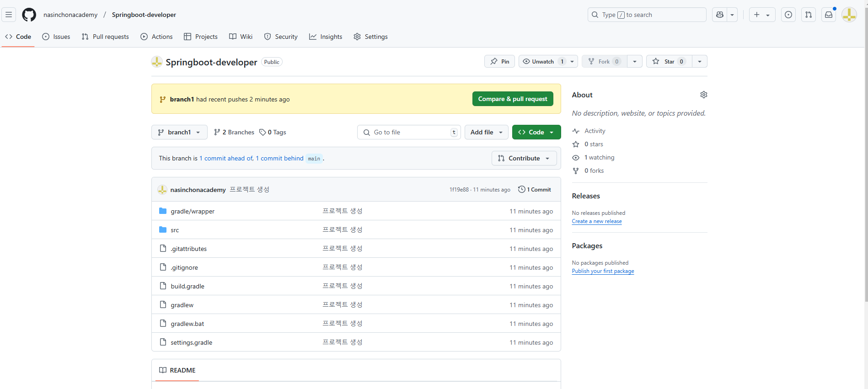Open the .gitignore file
Screen dimensions: 868x389
(184, 267)
